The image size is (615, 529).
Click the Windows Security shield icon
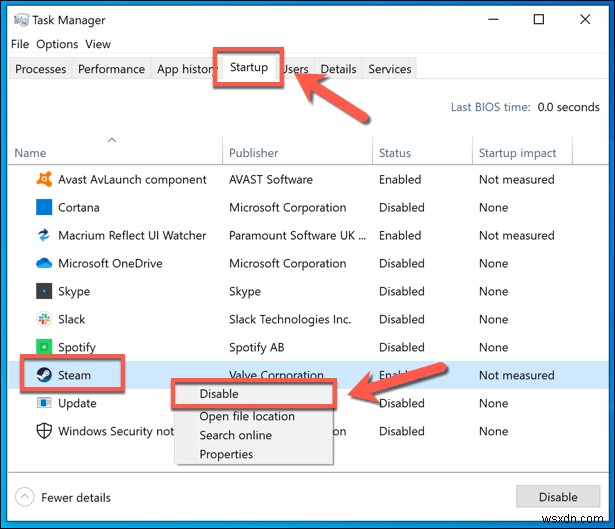44,432
